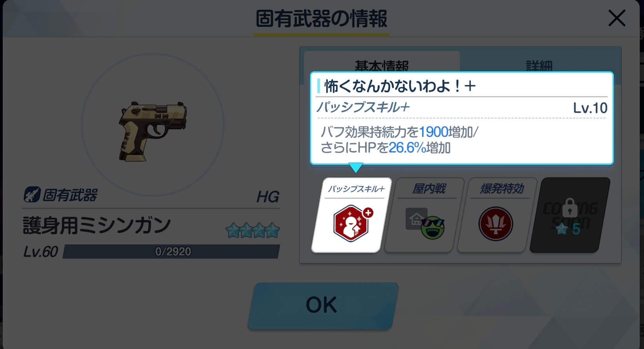Select the パッシブスキル+ card
This screenshot has width=644, height=349.
[352, 215]
